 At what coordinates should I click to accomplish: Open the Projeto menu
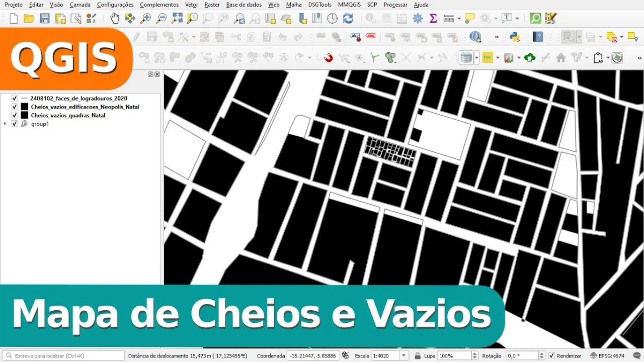(x=14, y=5)
